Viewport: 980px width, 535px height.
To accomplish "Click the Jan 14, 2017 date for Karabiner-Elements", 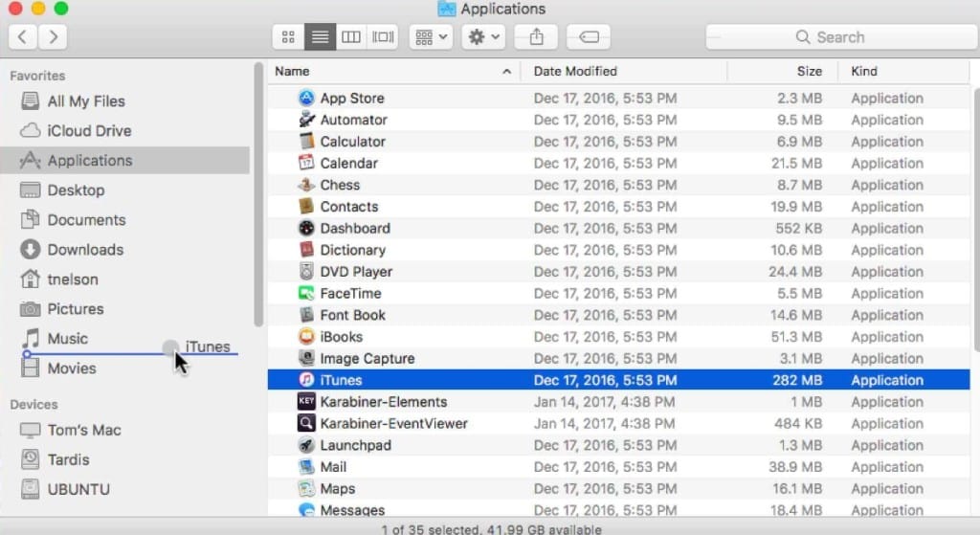I will click(605, 402).
